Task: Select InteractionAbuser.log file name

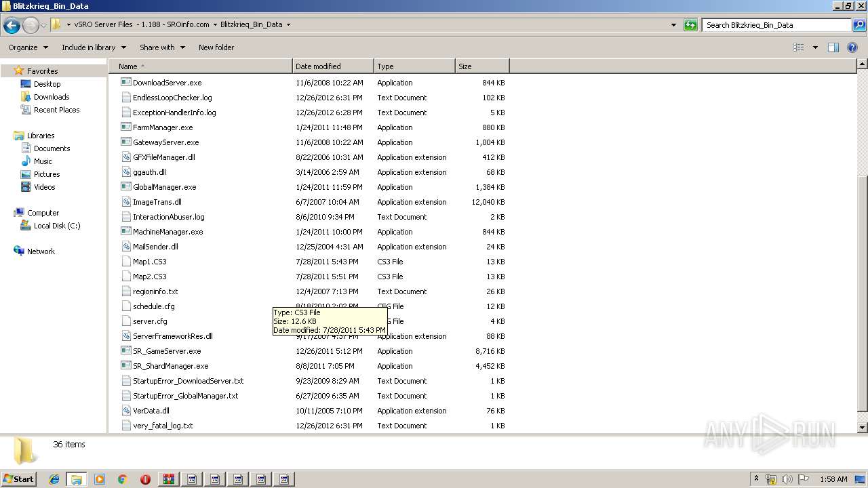Action: pyautogui.click(x=168, y=217)
